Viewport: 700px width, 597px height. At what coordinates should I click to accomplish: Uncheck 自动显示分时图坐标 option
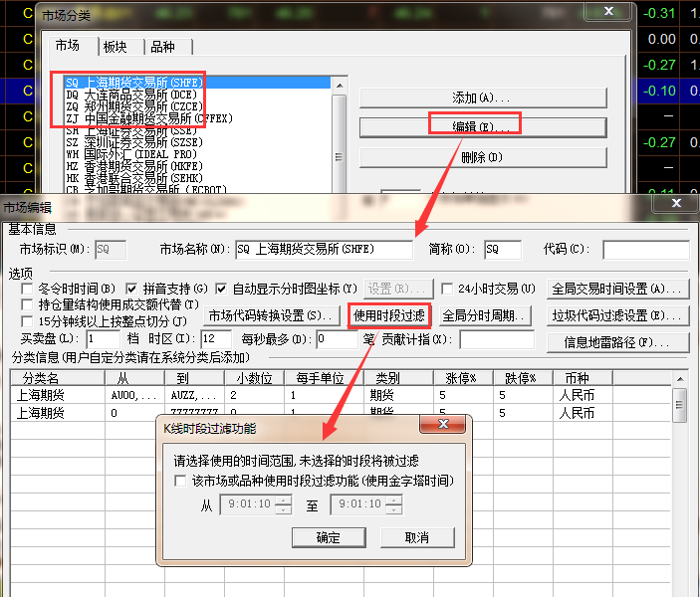point(221,289)
